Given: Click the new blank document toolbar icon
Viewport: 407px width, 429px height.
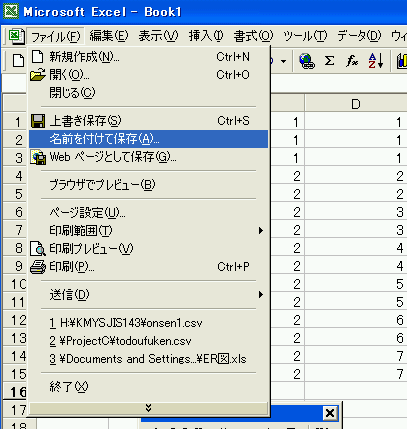Looking at the screenshot, I should pyautogui.click(x=18, y=61).
